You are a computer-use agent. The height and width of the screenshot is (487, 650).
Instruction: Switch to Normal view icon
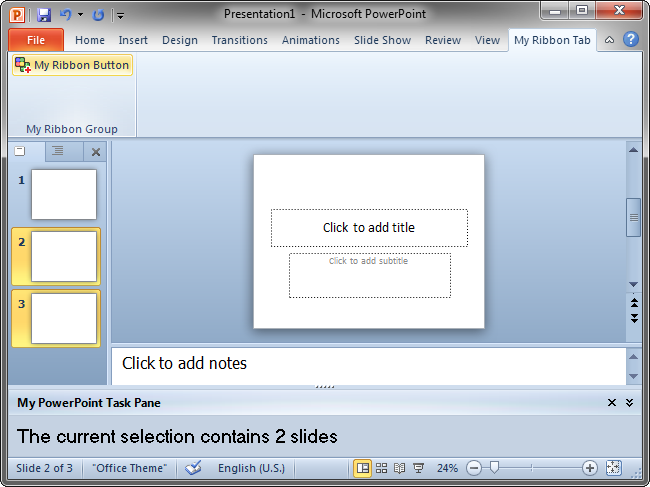(362, 468)
